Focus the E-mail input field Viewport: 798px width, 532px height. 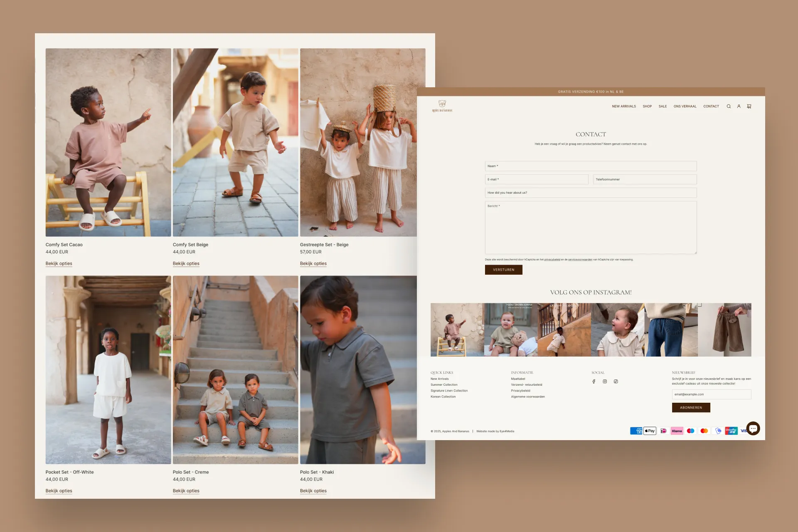(537, 180)
